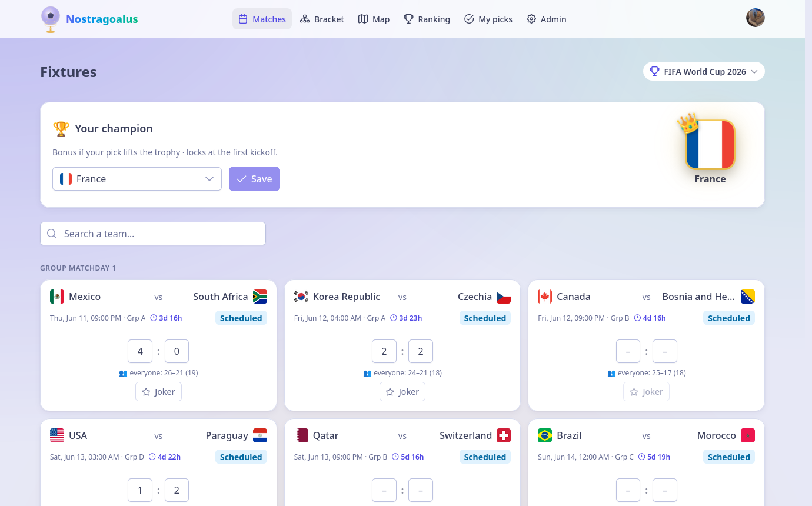
Task: Click everyone: 26–21 (19) stats text
Action: tap(158, 373)
